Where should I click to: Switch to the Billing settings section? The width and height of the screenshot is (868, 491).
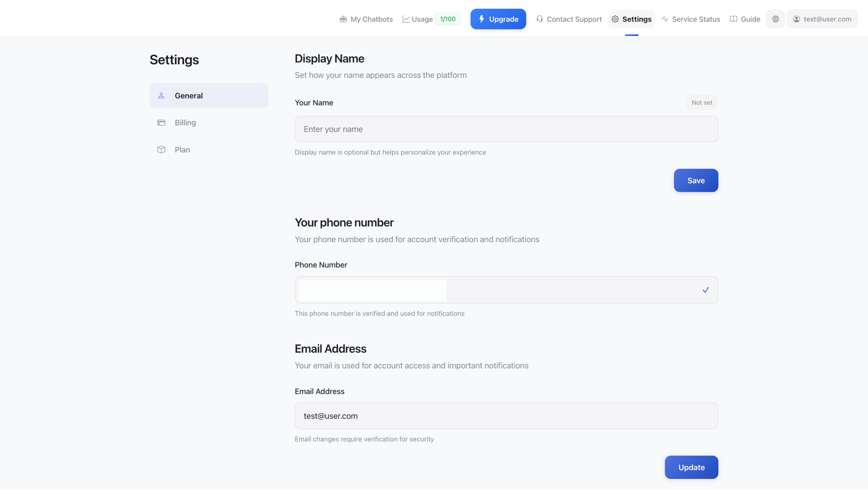coord(185,122)
